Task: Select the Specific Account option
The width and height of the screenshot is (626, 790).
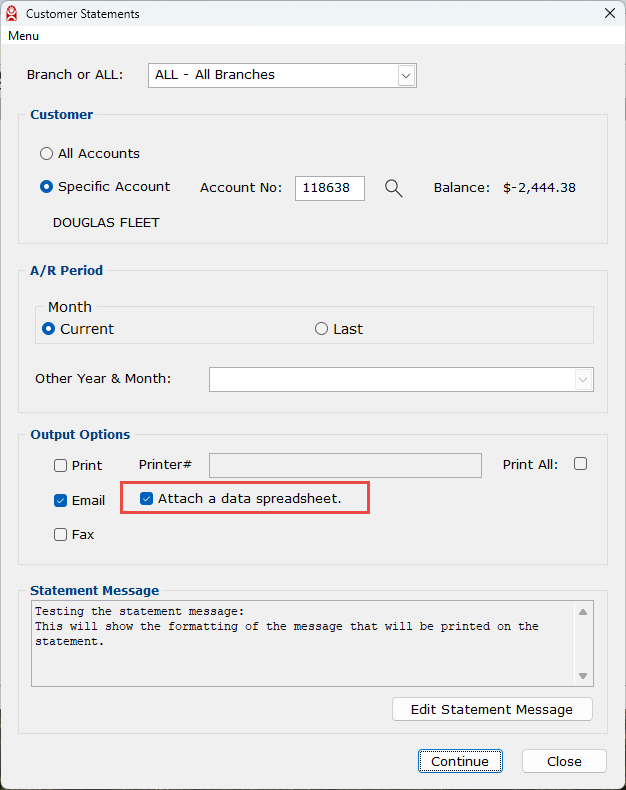Action: point(46,187)
